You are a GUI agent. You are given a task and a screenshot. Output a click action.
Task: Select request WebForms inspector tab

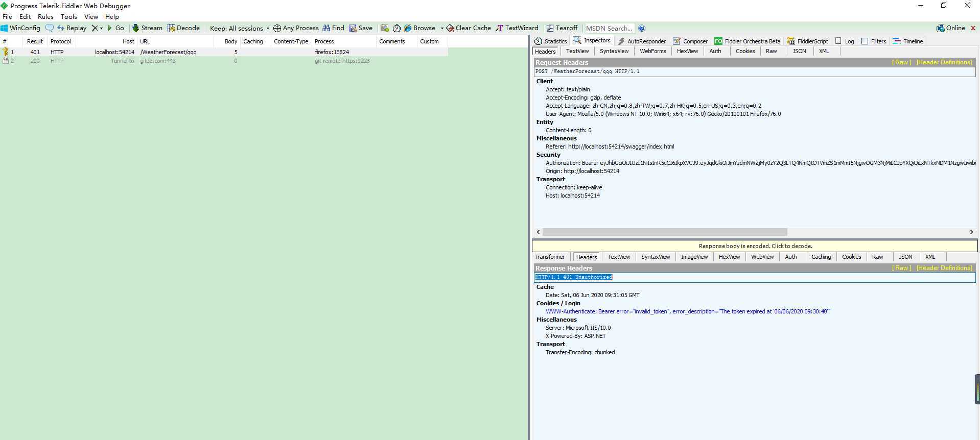653,51
